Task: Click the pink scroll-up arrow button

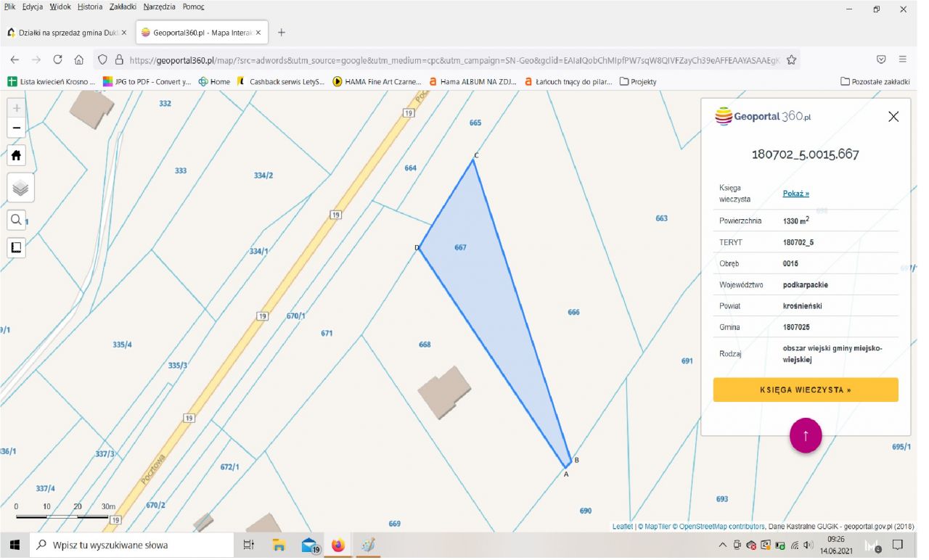Action: point(806,435)
